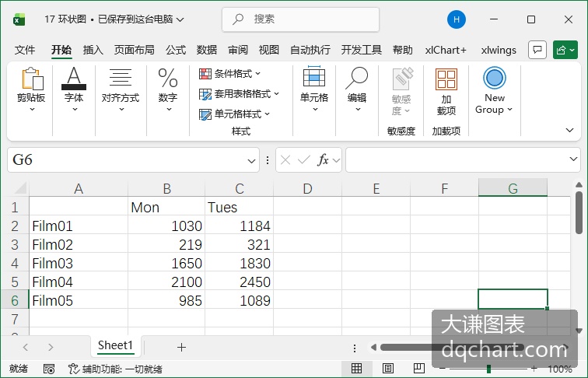Cancel formula entry with X icon
The image size is (588, 378).
pos(285,160)
